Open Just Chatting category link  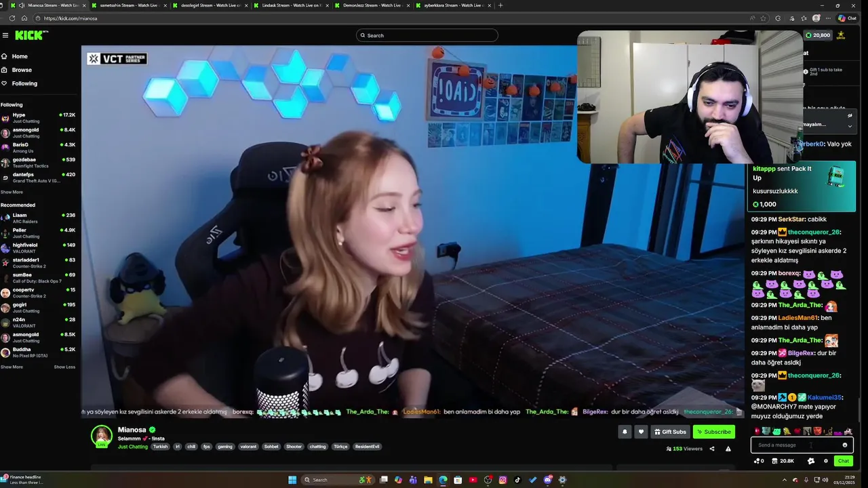[x=133, y=447]
